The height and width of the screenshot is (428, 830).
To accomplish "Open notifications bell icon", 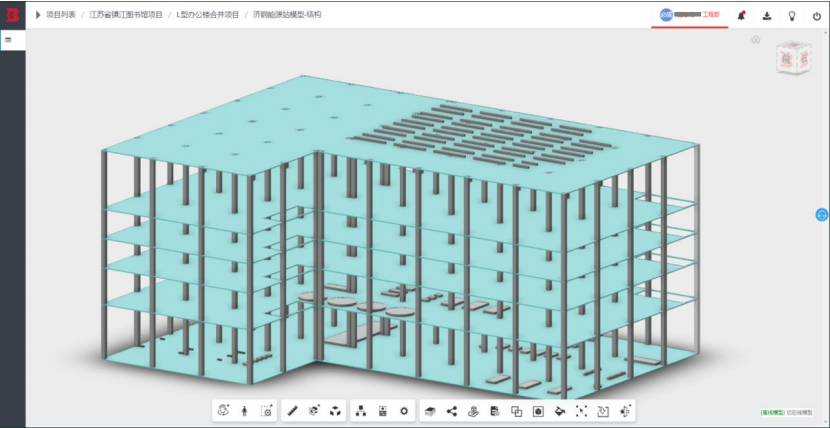I will 742,15.
